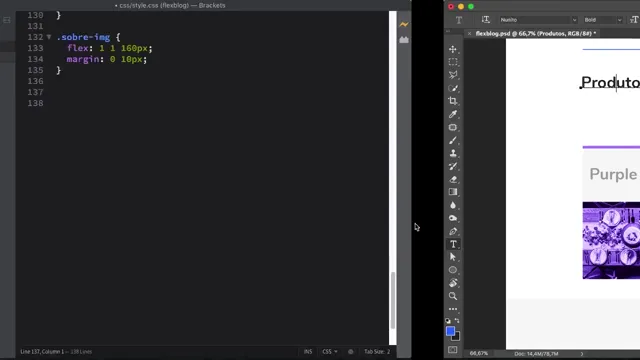Click the Produtos text on canvas
This screenshot has width=640, height=360.
coord(610,82)
